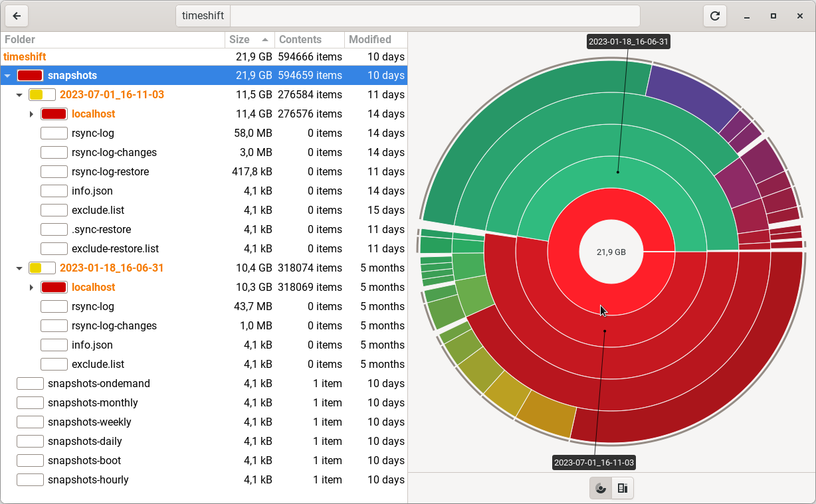
Task: Rescan using the reload icon button
Action: (715, 16)
